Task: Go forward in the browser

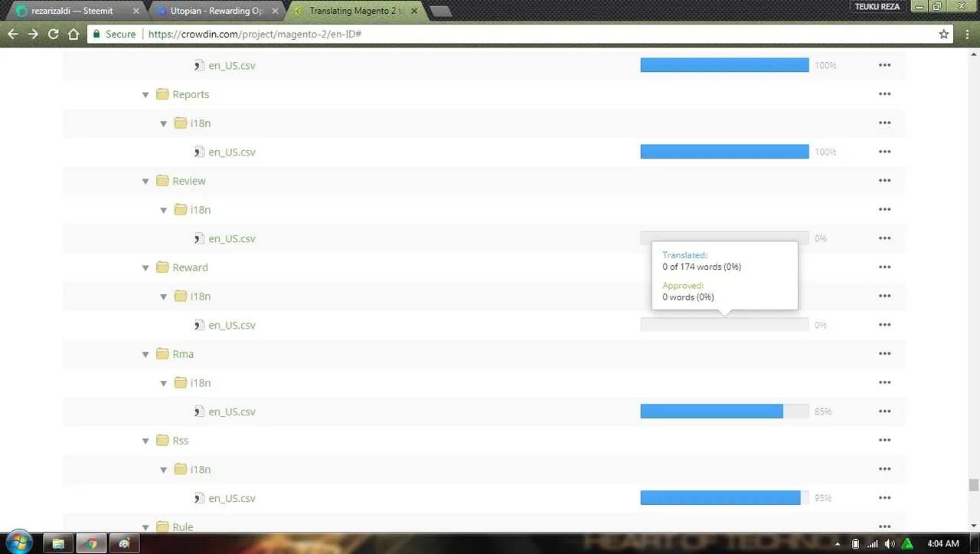Action: [33, 34]
